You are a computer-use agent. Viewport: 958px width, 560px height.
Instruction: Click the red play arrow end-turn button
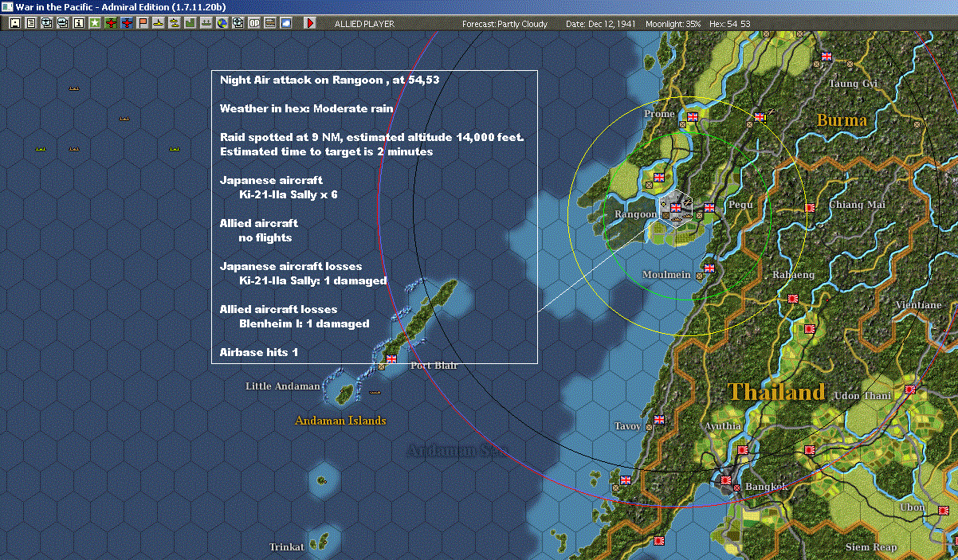[310, 23]
